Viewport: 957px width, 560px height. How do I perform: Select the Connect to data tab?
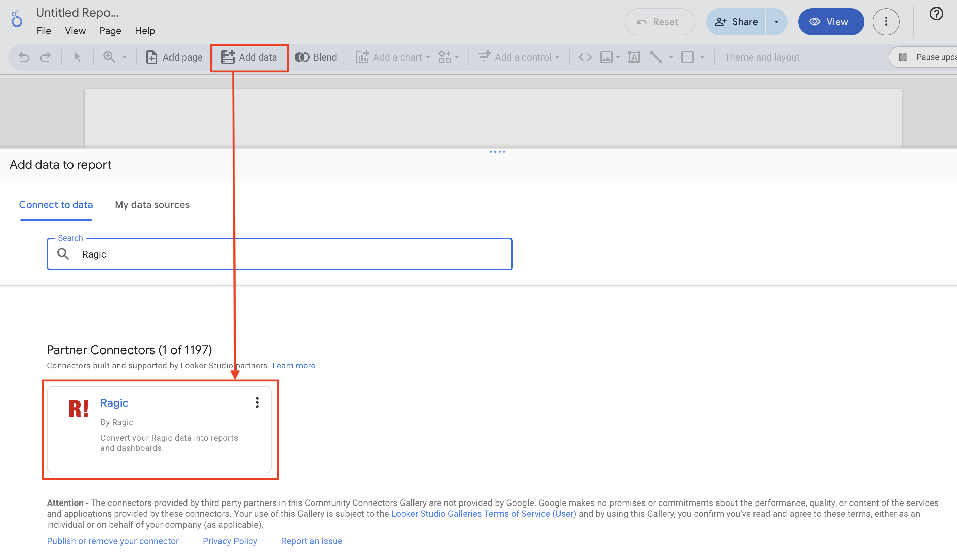coord(56,205)
